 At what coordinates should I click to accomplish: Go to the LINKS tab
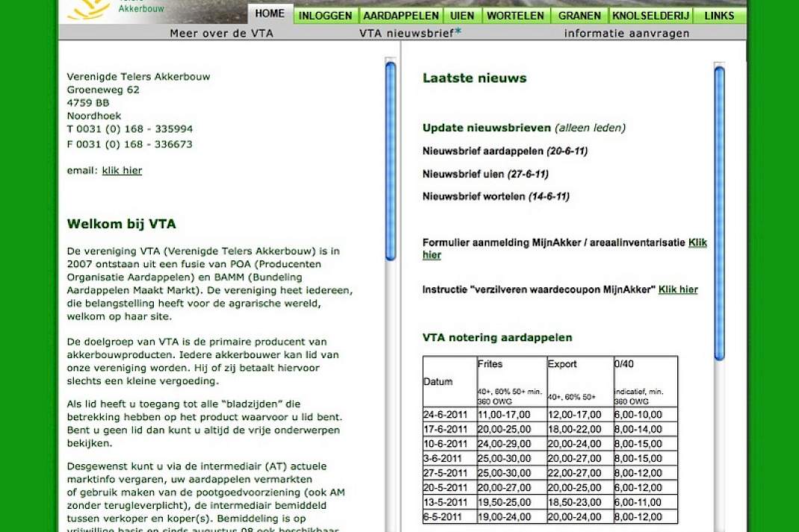[x=719, y=16]
